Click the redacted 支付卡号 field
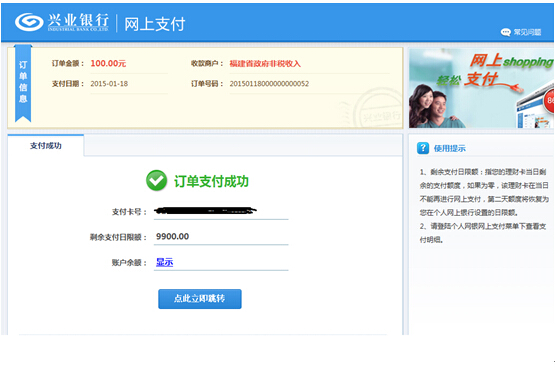 221,211
